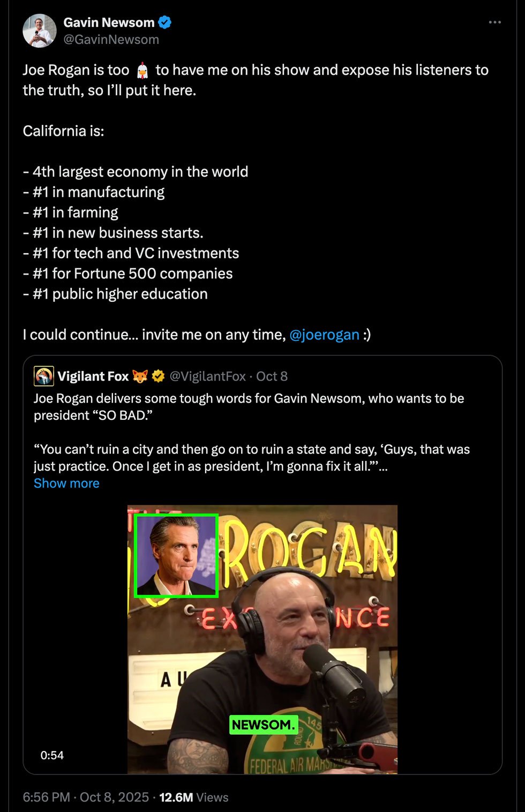Click the 0:54 video duration label

coord(52,755)
